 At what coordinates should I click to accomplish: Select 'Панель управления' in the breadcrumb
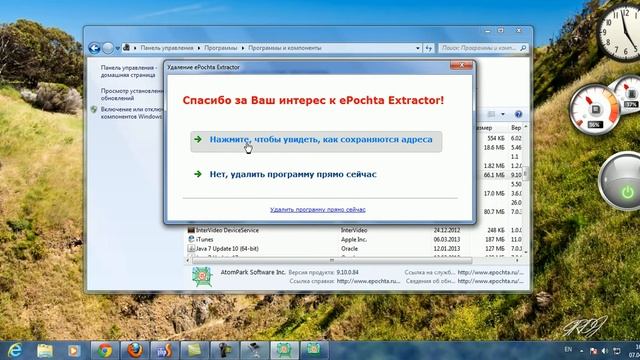click(167, 48)
